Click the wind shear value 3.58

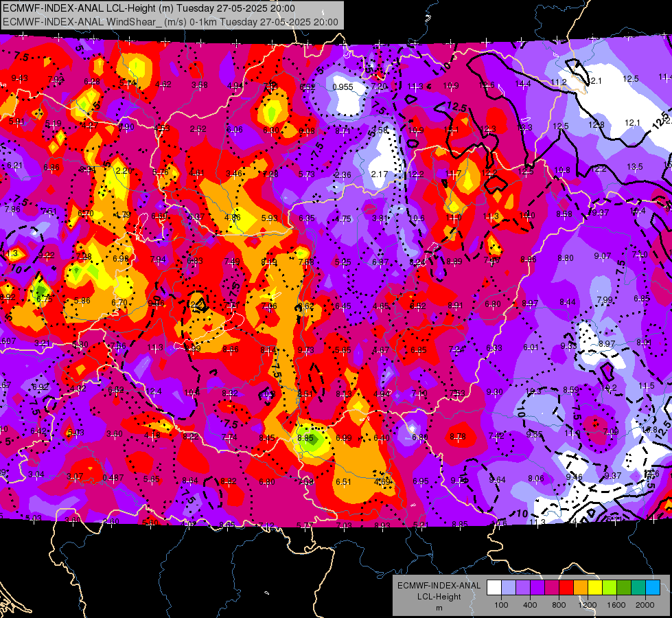tap(200, 85)
